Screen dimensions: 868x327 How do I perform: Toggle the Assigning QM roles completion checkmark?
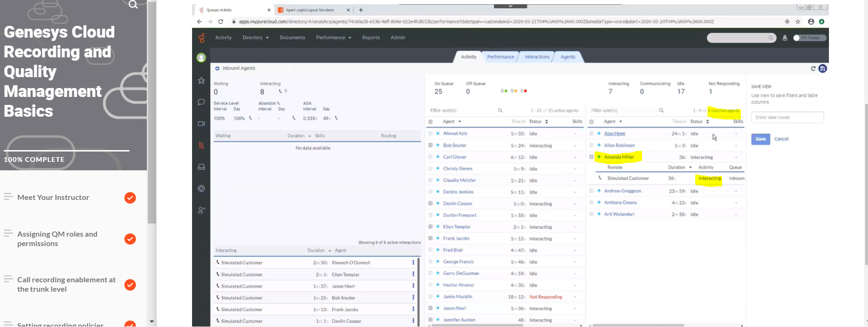(130, 239)
